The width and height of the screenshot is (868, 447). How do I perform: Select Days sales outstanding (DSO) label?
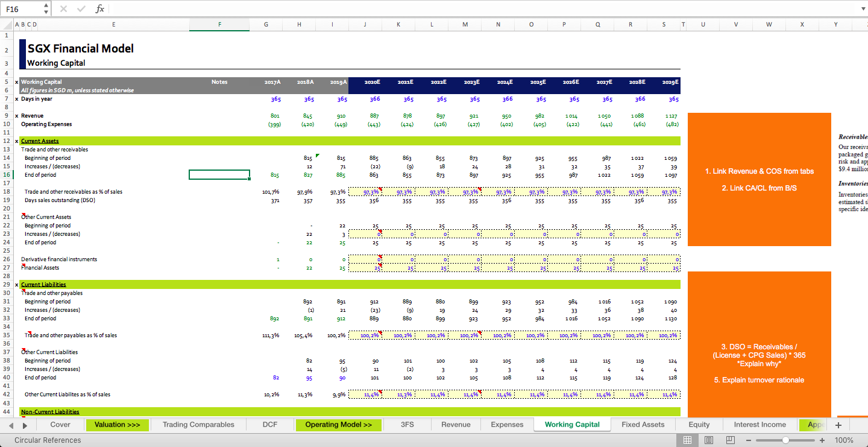pos(60,200)
